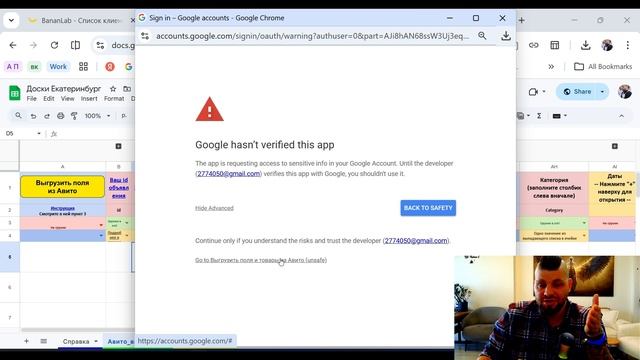Image resolution: width=640 pixels, height=360 pixels.
Task: Open the meeting camera icon in Sheets
Action: (533, 92)
